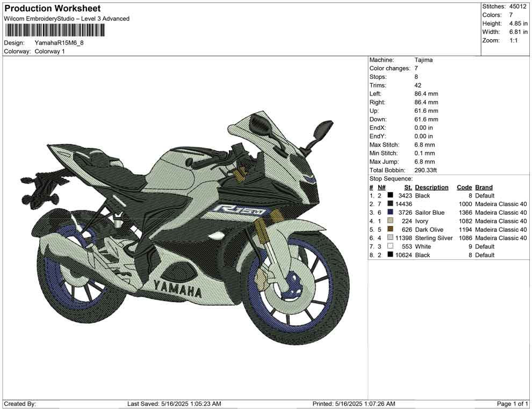Click the Description column header

tap(432, 187)
